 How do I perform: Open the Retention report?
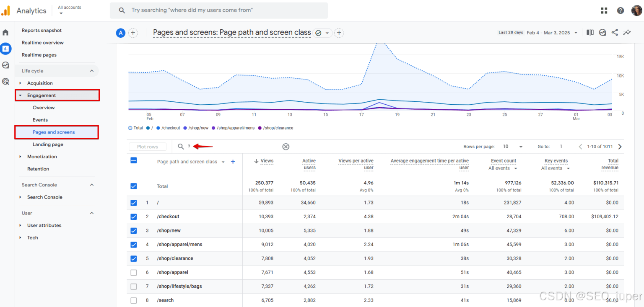(x=38, y=169)
